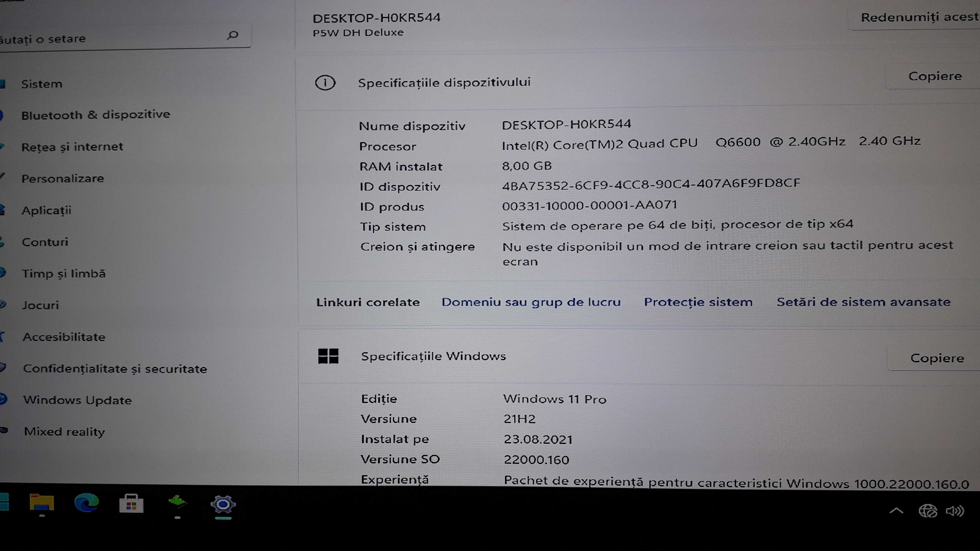Screen dimensions: 980x551
Task: Click the Creion și atingere label
Action: point(417,247)
